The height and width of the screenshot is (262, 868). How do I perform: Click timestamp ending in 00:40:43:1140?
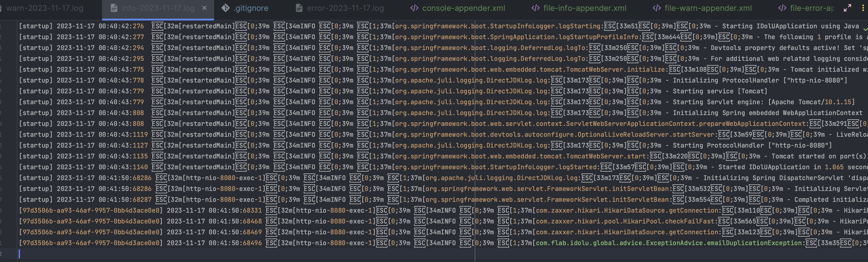(x=102, y=167)
